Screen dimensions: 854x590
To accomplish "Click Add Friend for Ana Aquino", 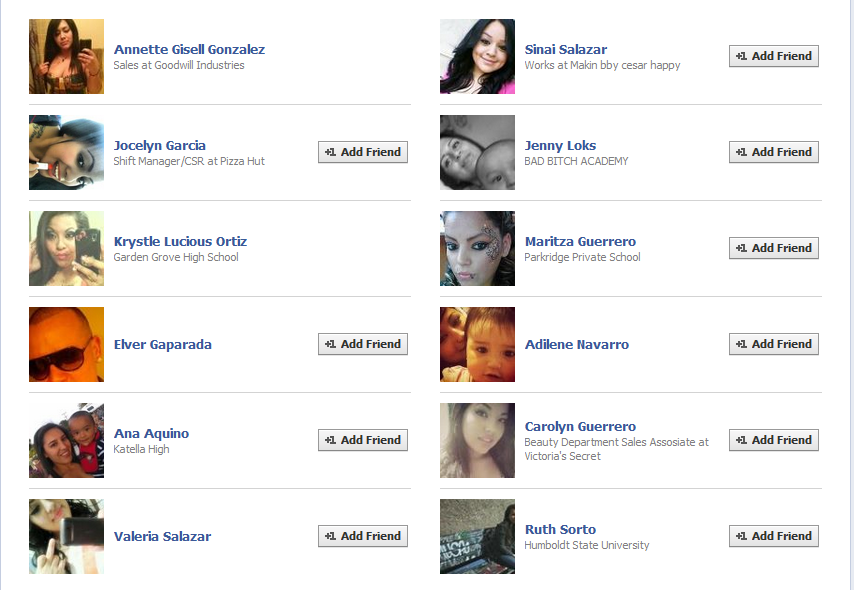I will (363, 440).
